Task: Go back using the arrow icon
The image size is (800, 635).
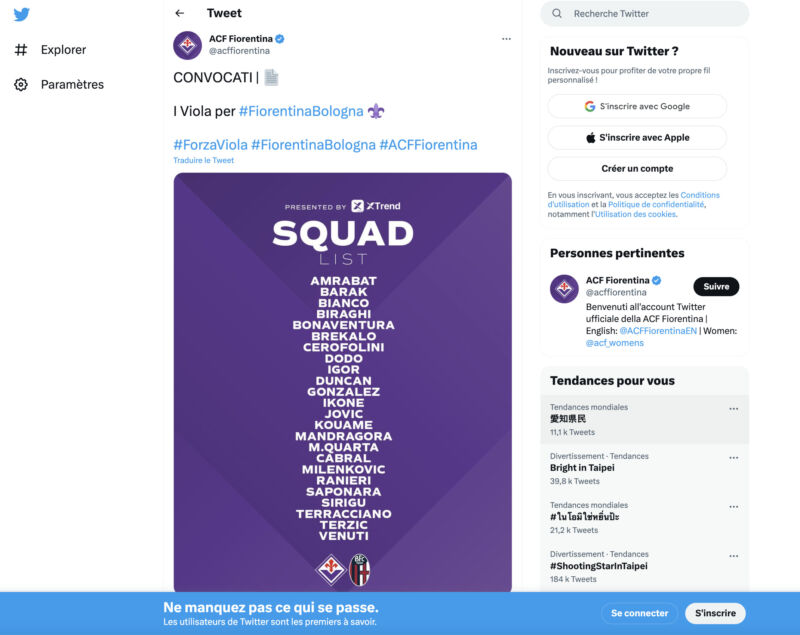Action: click(x=180, y=13)
